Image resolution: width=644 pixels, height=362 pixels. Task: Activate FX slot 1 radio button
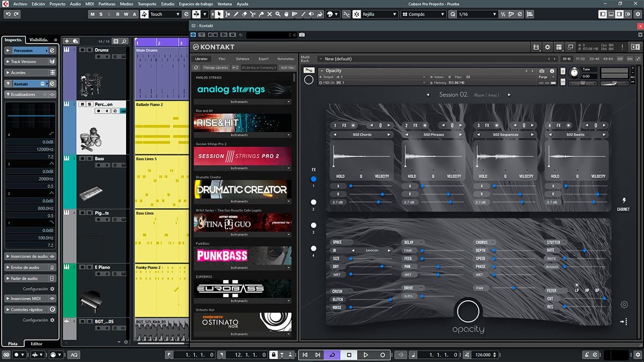click(313, 179)
